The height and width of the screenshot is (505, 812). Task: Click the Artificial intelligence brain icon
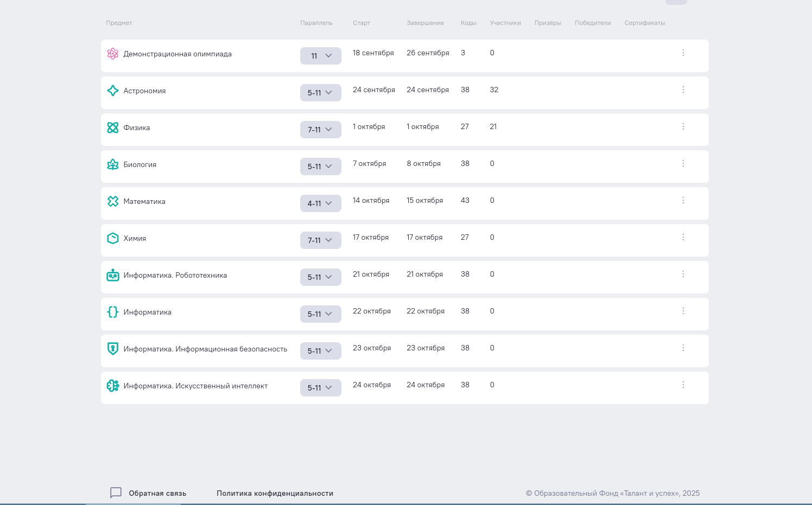pyautogui.click(x=112, y=386)
